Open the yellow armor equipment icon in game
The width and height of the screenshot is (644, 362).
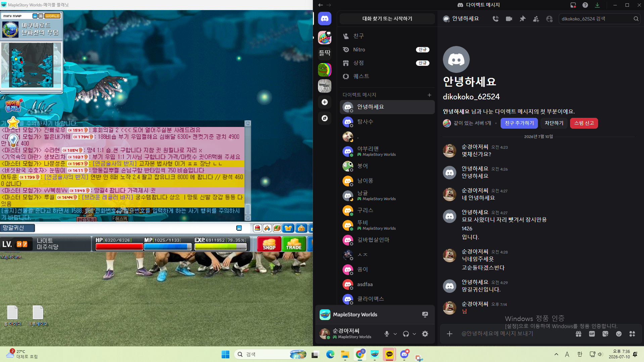coord(288,228)
